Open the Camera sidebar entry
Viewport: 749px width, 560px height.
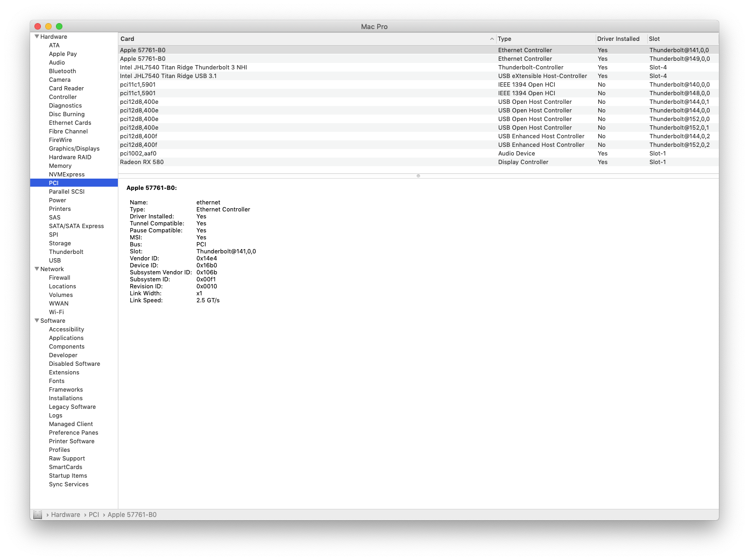pos(60,80)
